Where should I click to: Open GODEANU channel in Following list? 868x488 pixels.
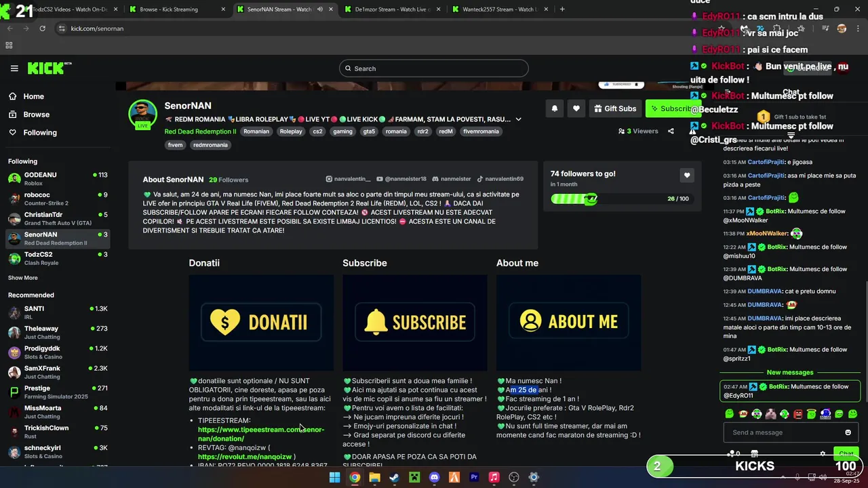[58, 179]
